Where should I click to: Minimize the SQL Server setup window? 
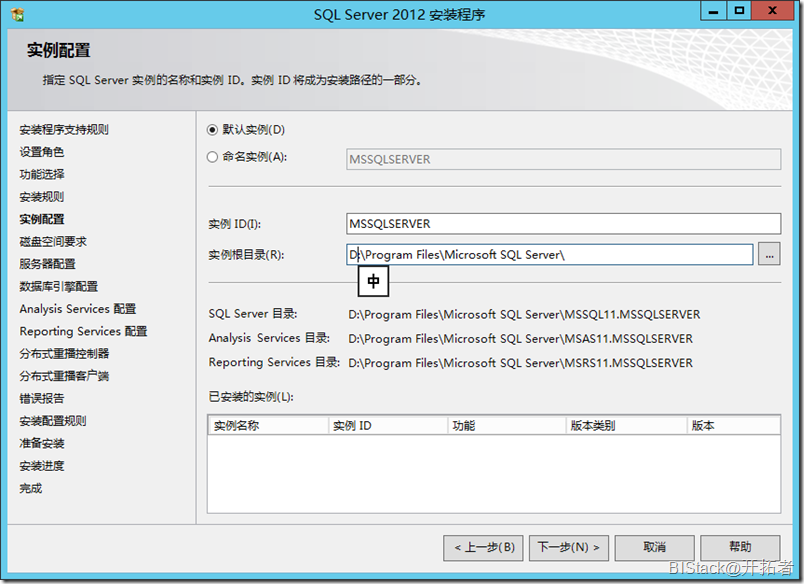(713, 11)
